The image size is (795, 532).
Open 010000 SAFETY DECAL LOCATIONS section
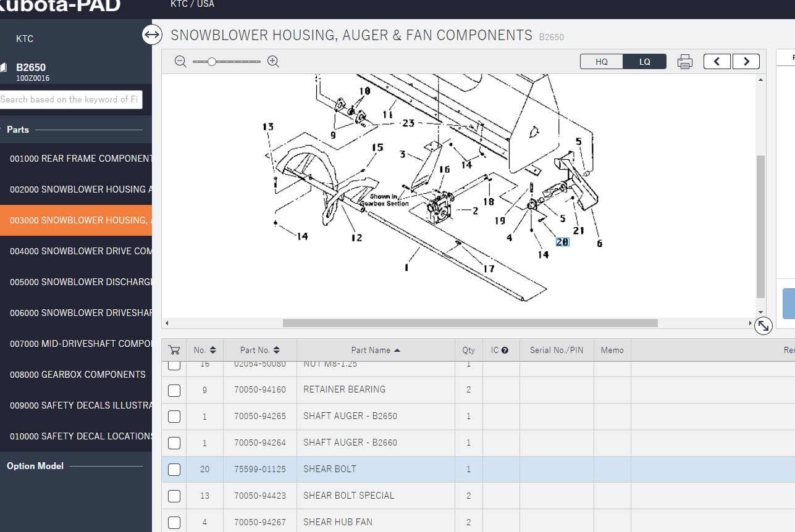coord(76,436)
